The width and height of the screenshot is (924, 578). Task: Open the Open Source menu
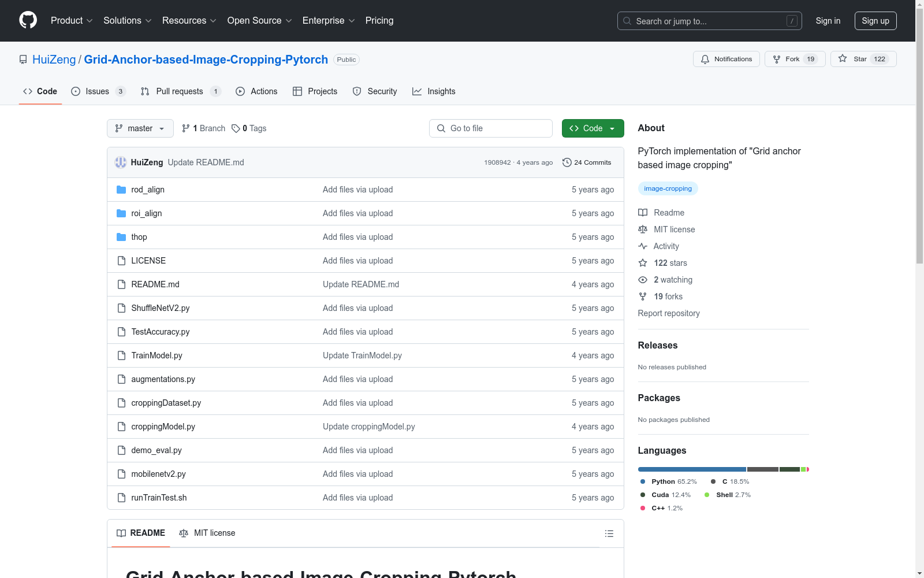click(259, 20)
